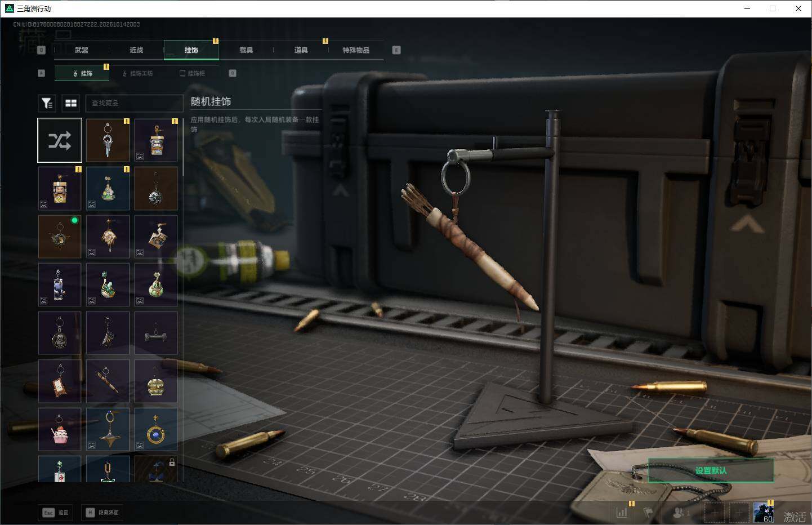Select the pink cupcake charm
Viewport: 812px width, 525px height.
point(60,430)
